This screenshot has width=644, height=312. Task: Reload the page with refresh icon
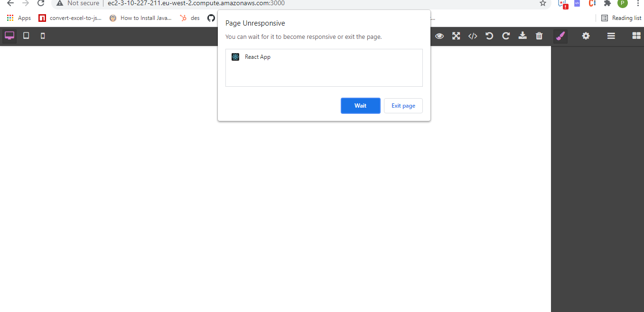tap(41, 3)
